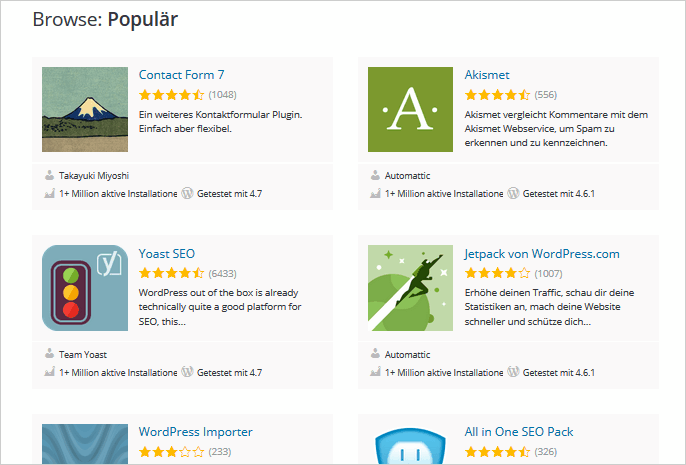The height and width of the screenshot is (465, 686).
Task: Click the Jetpack flying figure image
Action: tap(410, 288)
